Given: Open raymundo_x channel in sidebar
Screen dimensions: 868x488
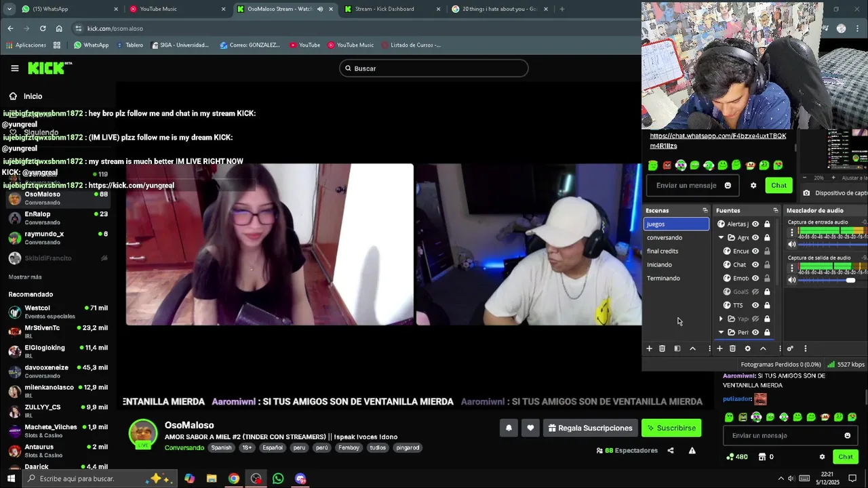Looking at the screenshot, I should tap(58, 237).
